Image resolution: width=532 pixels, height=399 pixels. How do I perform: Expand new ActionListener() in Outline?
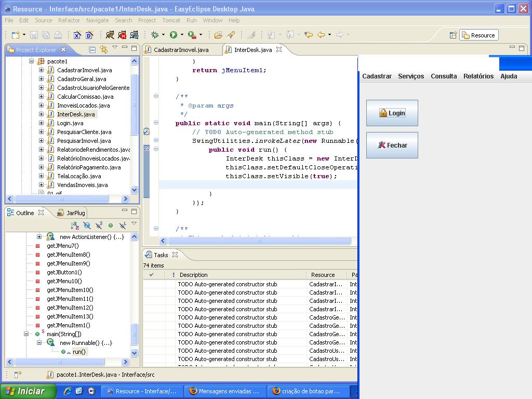coord(39,237)
